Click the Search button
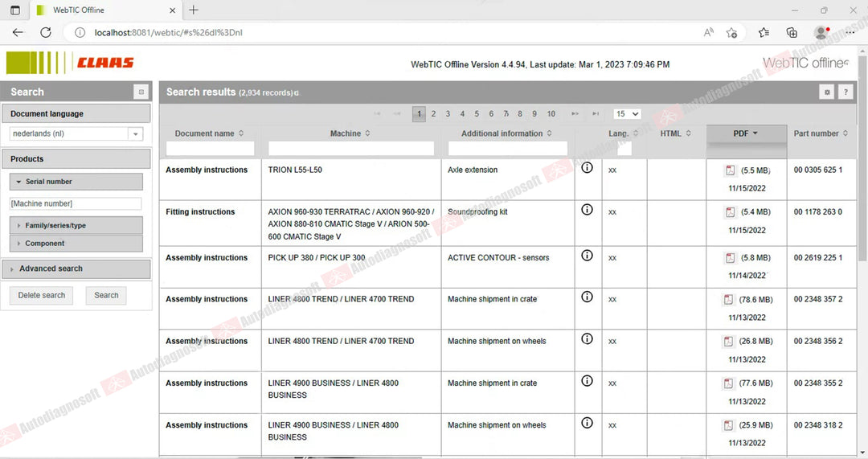 [106, 295]
